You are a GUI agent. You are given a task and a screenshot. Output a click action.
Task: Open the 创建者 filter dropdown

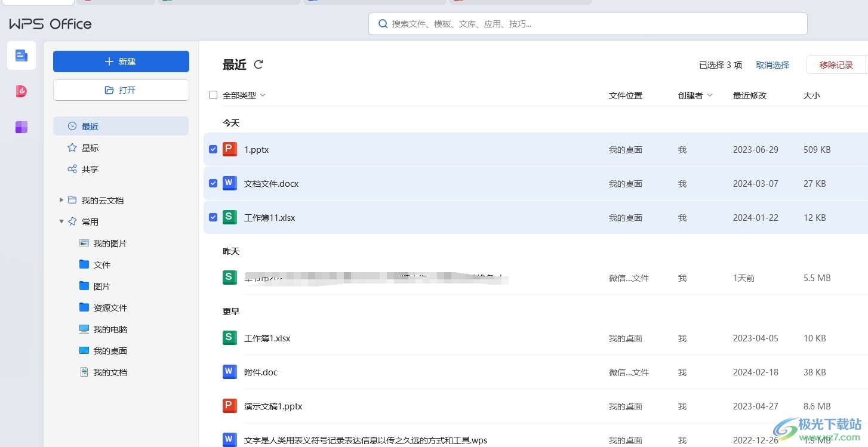pos(695,95)
